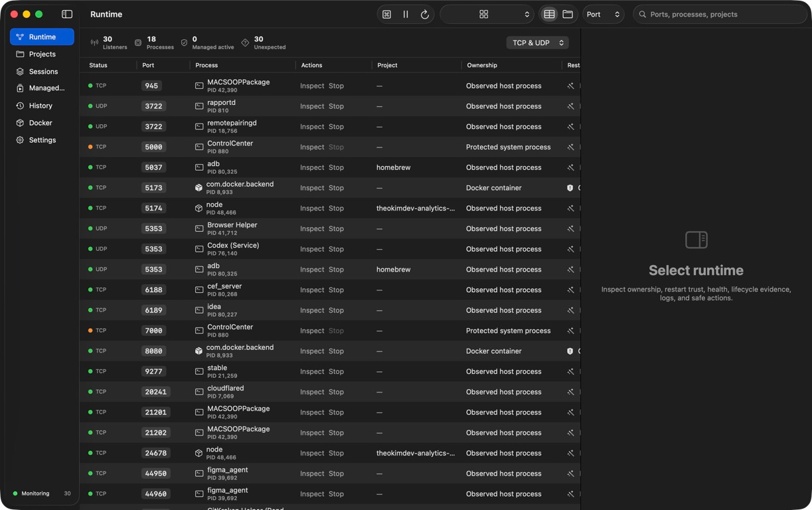Sort by the Process column header
812x510 pixels.
pyautogui.click(x=206, y=65)
